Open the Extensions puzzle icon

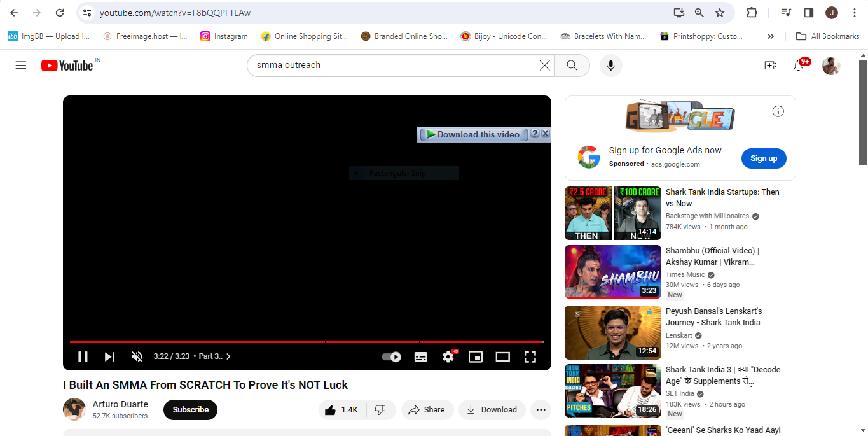point(752,13)
